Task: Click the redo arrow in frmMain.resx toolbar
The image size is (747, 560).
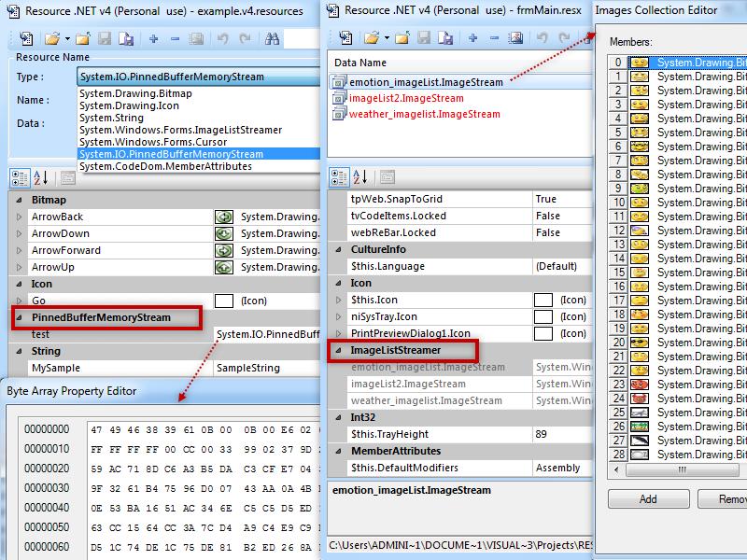Action: click(x=564, y=38)
